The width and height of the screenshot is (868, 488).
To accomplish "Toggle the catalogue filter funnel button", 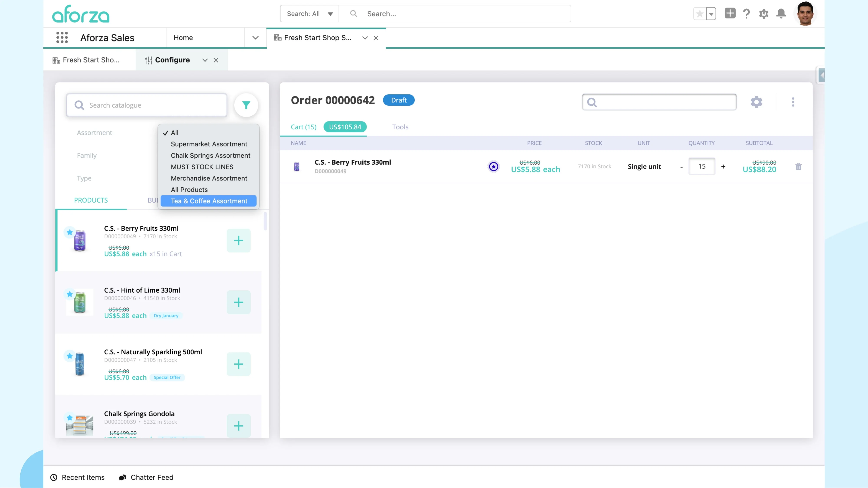I will click(x=246, y=105).
